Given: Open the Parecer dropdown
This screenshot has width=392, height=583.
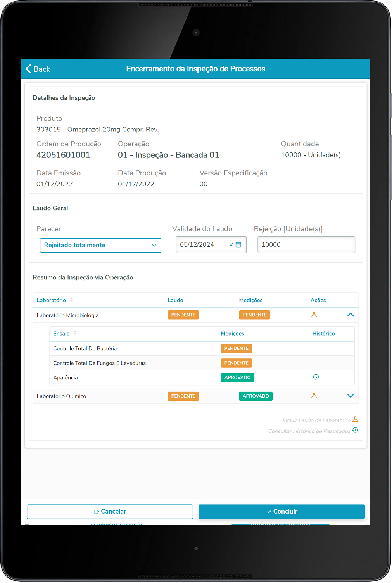Looking at the screenshot, I should point(100,245).
